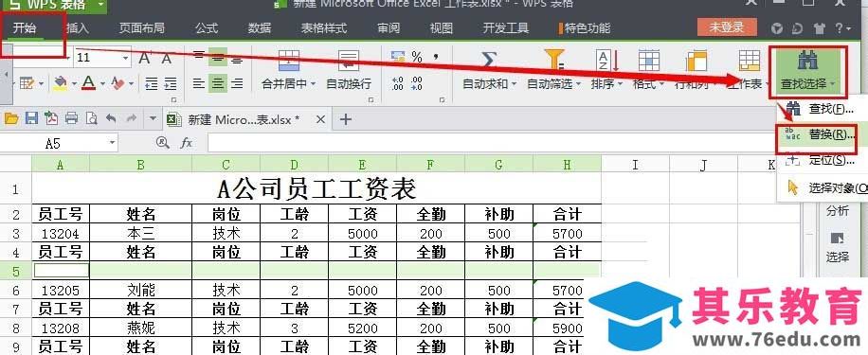Screen dimensions: 868x355
Task: Open the clear formatting dropdown arrow
Action: coord(131,84)
